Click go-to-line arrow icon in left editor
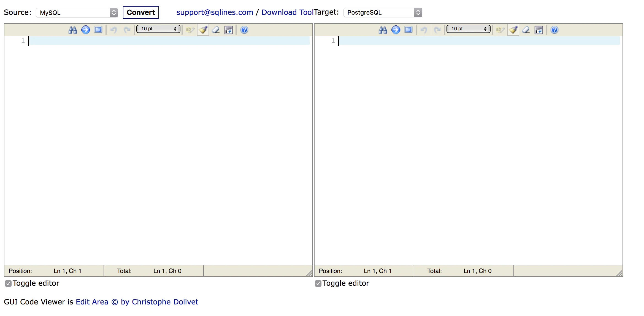This screenshot has height=316, width=644. coord(85,30)
